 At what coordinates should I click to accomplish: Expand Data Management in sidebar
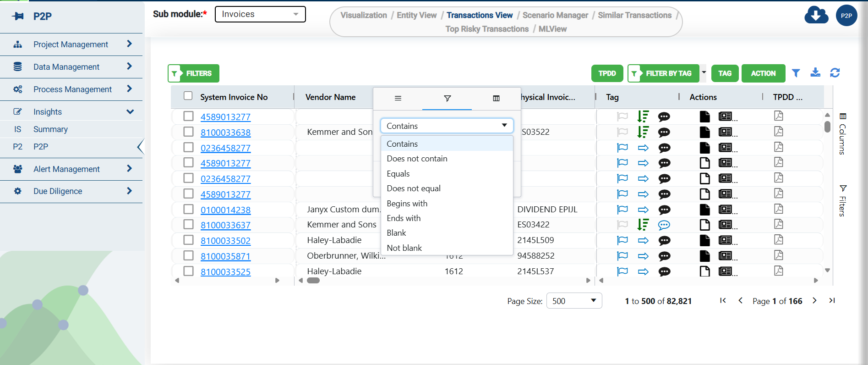point(71,67)
